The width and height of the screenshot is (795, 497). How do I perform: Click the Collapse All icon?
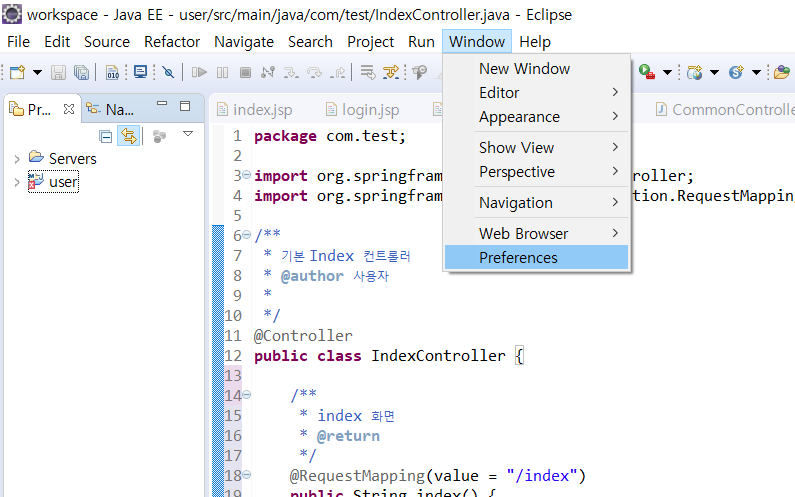tap(105, 136)
